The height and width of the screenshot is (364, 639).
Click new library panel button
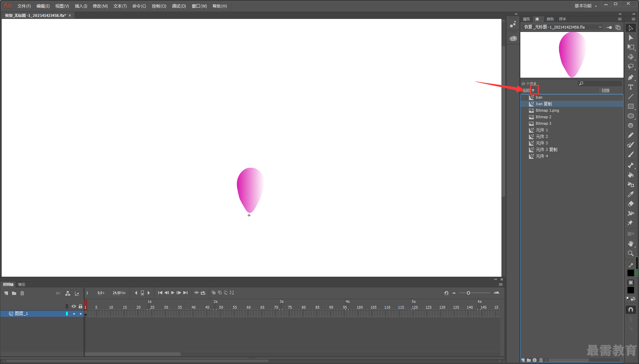point(618,27)
